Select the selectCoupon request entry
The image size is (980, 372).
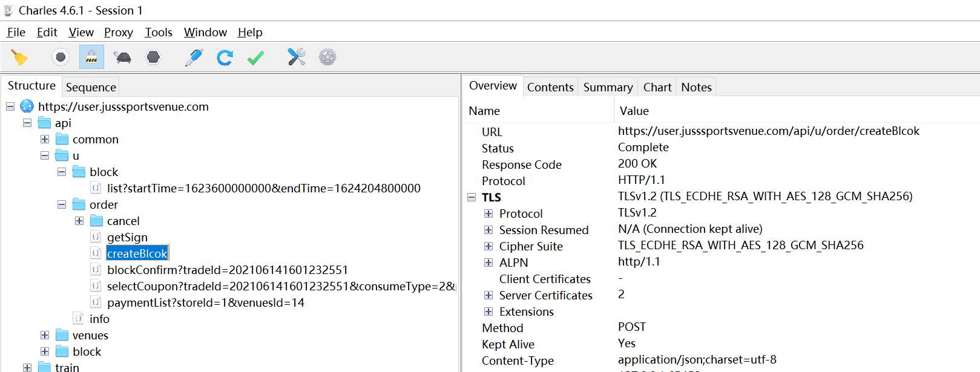[281, 286]
